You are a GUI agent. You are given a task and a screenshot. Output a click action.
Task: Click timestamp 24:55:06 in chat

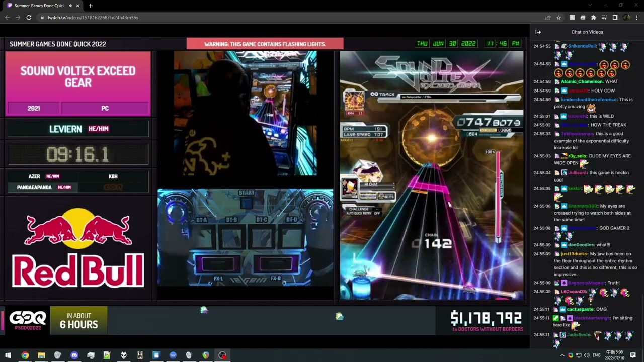tap(542, 206)
